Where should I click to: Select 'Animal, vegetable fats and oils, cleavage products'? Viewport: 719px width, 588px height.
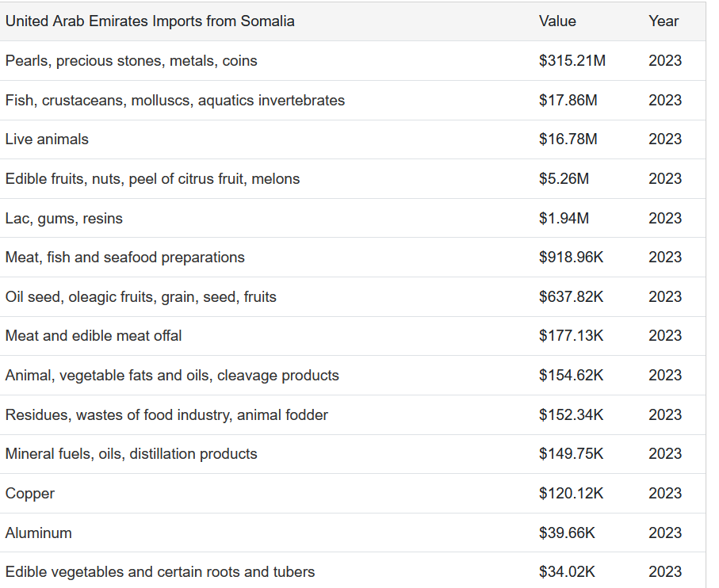pos(172,375)
